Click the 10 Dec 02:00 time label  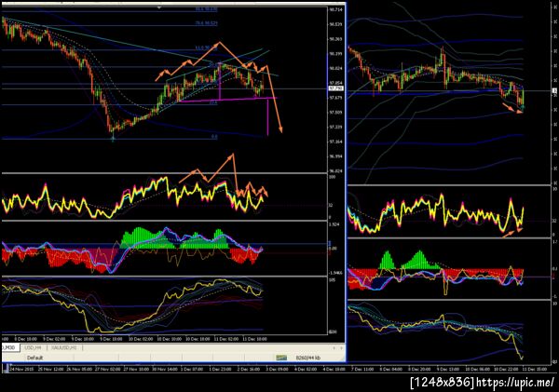pyautogui.click(x=141, y=339)
